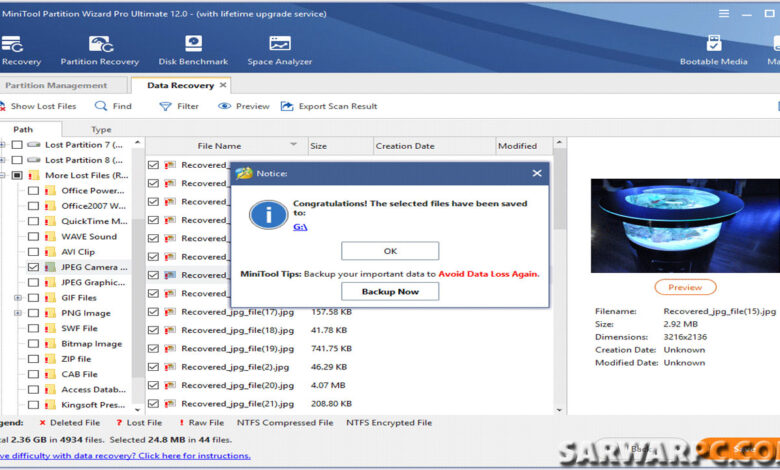This screenshot has width=780, height=470.
Task: Uncheck Recovered_jpg_file(2).jpg checkbox
Action: click(x=153, y=367)
